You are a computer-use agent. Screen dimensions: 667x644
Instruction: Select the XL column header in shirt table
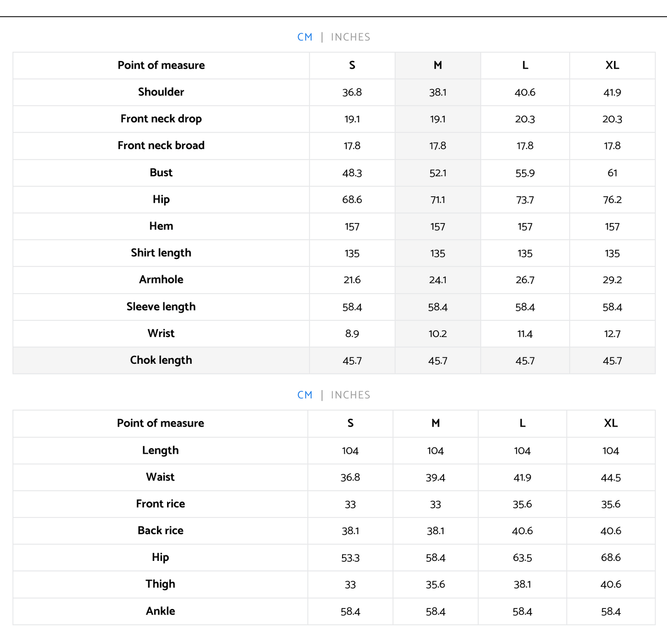[x=612, y=65]
